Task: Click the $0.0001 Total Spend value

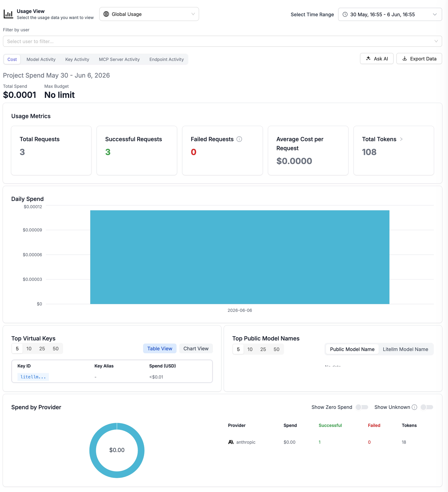Action: pyautogui.click(x=19, y=95)
